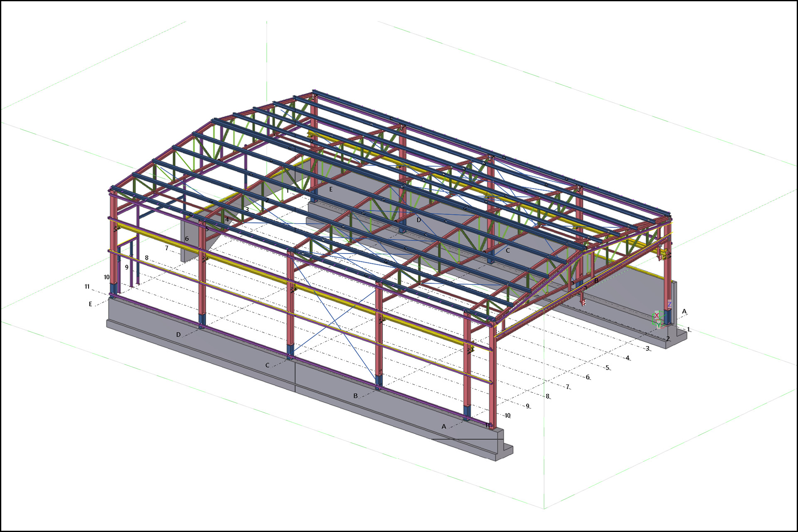Select grid label E on the gray rear wall inside building
This screenshot has width=798, height=532.
point(331,190)
